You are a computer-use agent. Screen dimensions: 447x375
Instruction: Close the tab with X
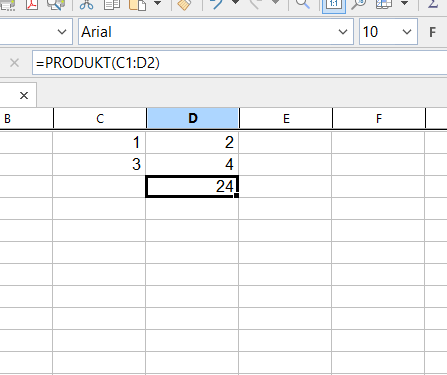click(24, 96)
